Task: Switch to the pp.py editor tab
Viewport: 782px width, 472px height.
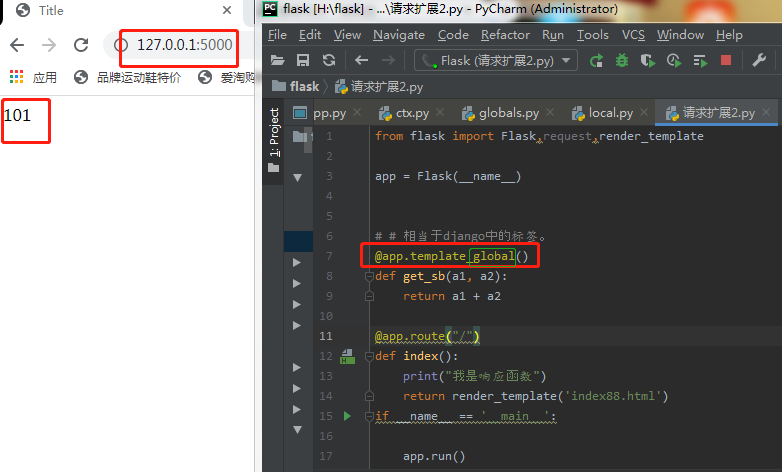Action: tap(330, 113)
